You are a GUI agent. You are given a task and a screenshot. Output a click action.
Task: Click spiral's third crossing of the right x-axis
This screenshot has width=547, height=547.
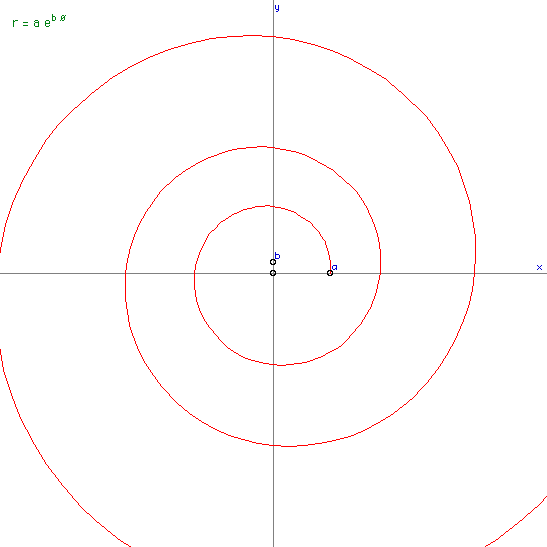pyautogui.click(x=474, y=273)
